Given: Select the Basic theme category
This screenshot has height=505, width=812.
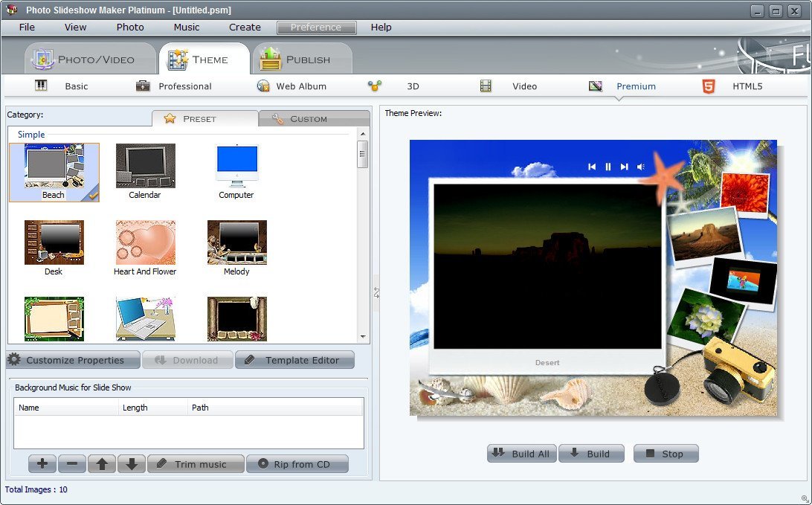Looking at the screenshot, I should (x=76, y=86).
